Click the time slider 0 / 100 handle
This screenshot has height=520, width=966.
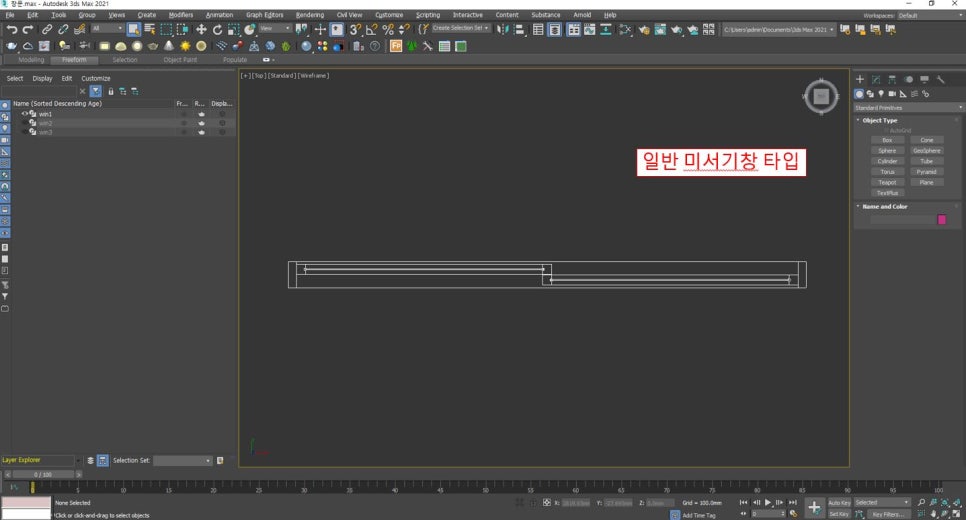click(x=43, y=474)
